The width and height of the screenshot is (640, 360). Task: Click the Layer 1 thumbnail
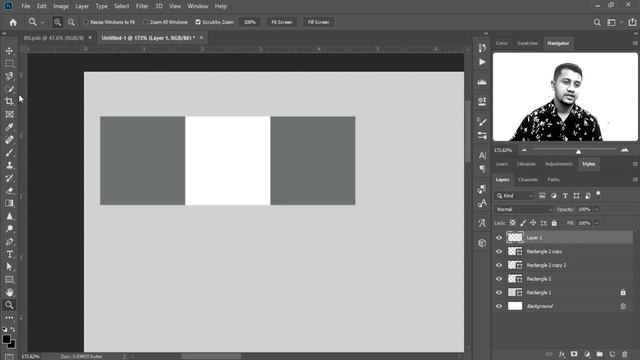[515, 238]
